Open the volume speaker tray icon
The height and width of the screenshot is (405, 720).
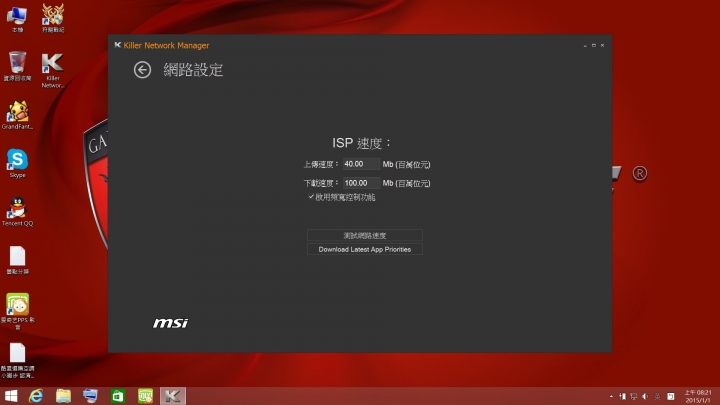(x=645, y=396)
